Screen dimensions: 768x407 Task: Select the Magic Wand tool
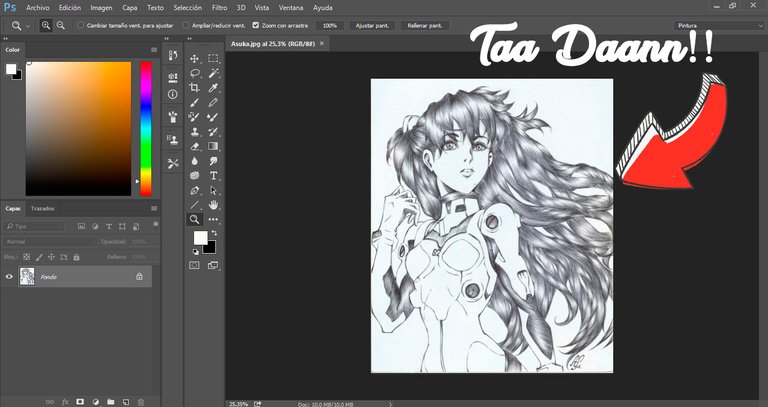(213, 73)
